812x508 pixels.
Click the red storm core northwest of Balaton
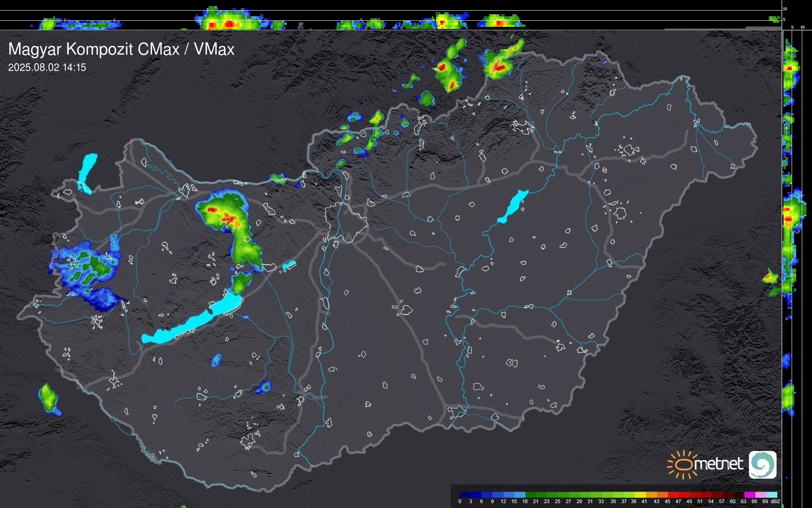pyautogui.click(x=225, y=218)
